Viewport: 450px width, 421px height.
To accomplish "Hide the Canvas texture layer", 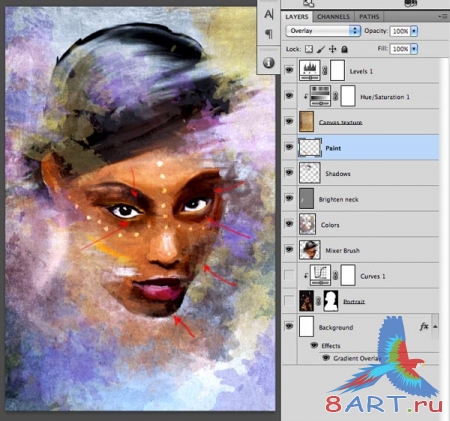I will tap(289, 121).
